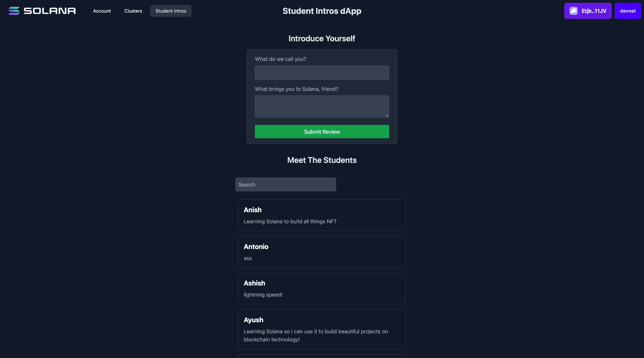
Task: Click the name input field
Action: [322, 72]
